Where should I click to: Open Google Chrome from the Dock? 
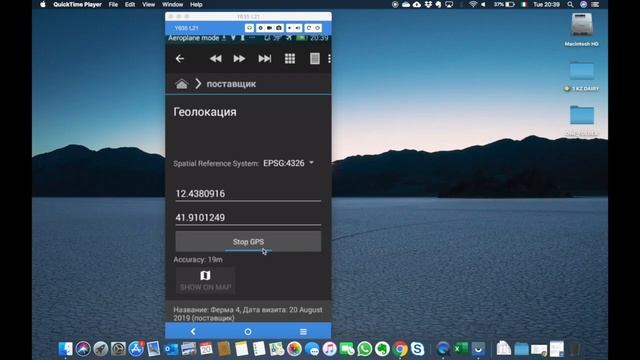tap(400, 349)
